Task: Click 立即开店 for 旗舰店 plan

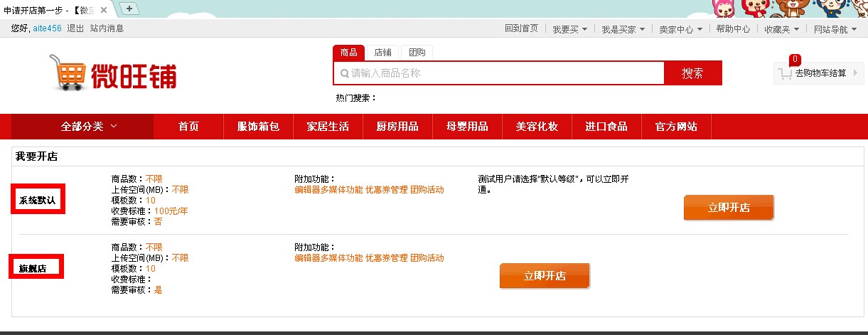Action: 545,276
